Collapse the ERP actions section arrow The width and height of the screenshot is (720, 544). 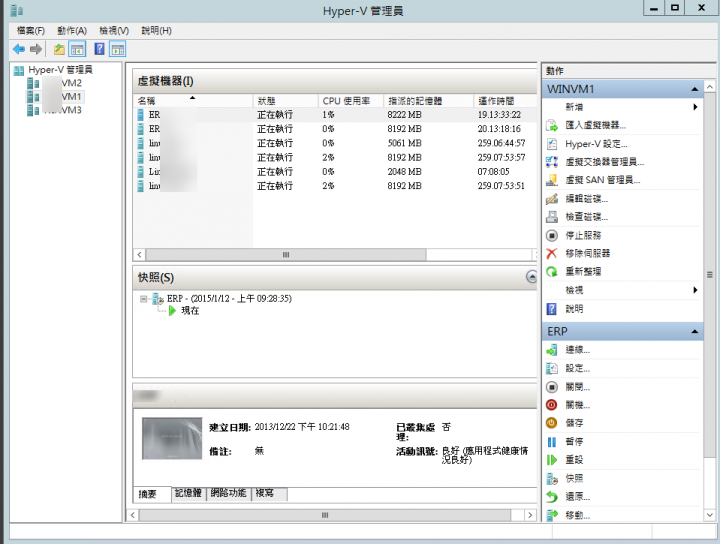(x=694, y=331)
